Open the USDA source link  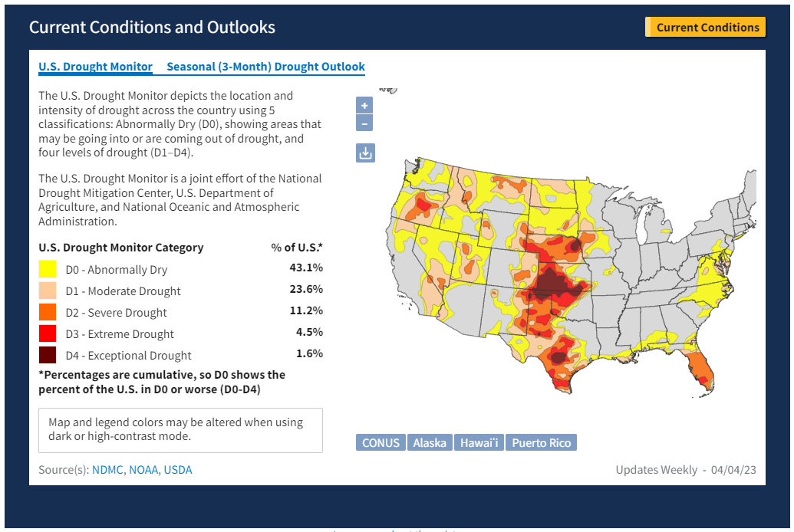click(x=177, y=470)
